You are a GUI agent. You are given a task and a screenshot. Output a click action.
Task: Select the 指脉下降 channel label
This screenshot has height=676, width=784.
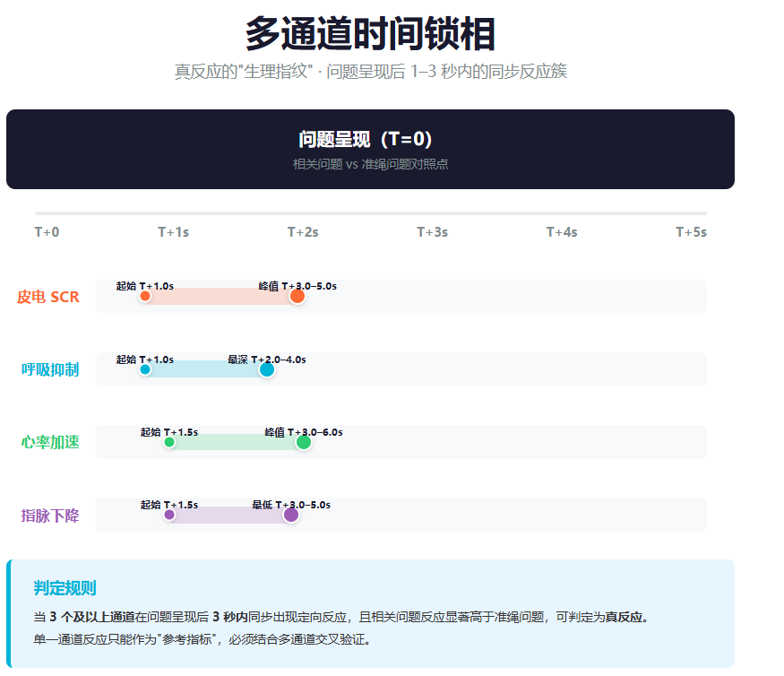[50, 516]
